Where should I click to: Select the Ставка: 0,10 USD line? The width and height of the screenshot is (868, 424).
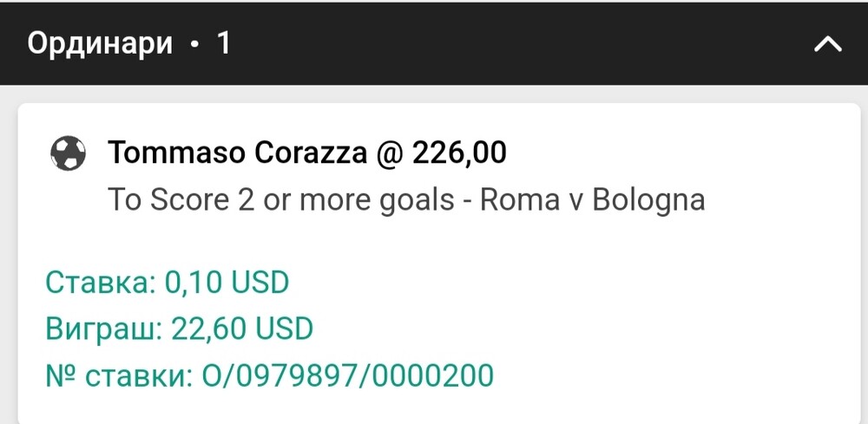(168, 283)
